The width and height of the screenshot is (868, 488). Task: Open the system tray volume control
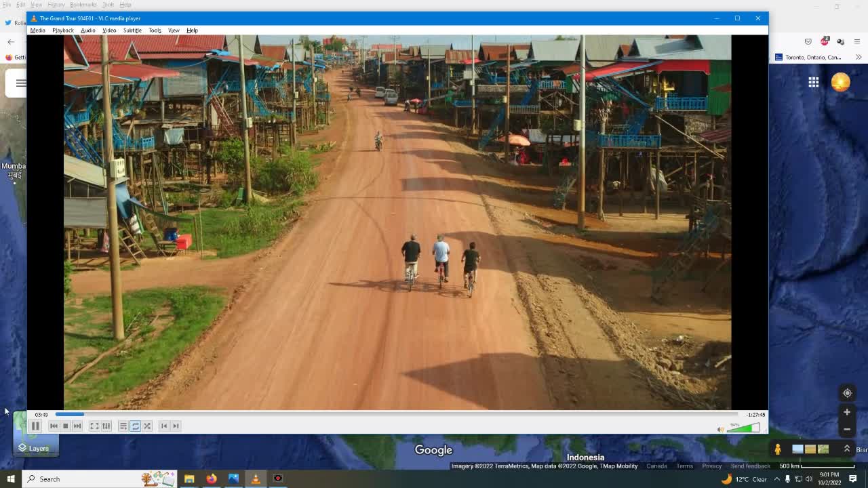(808, 479)
